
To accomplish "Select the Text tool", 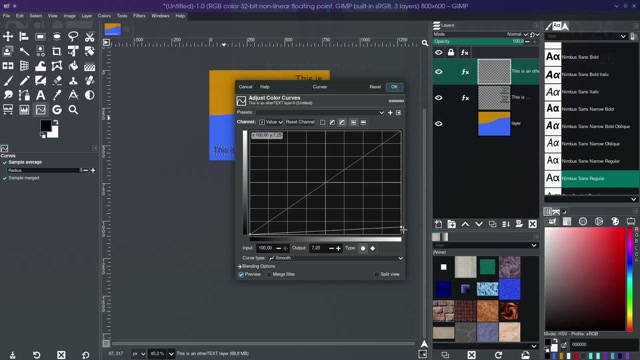I will click(x=40, y=95).
